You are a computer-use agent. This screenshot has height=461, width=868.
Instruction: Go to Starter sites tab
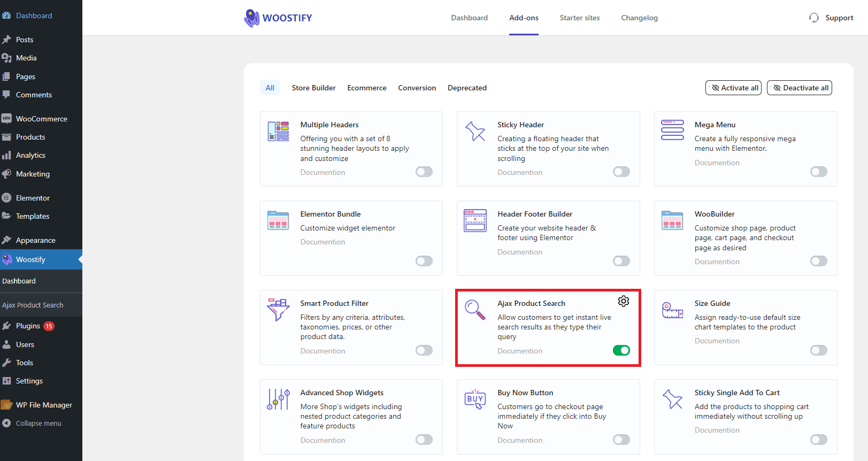(580, 18)
